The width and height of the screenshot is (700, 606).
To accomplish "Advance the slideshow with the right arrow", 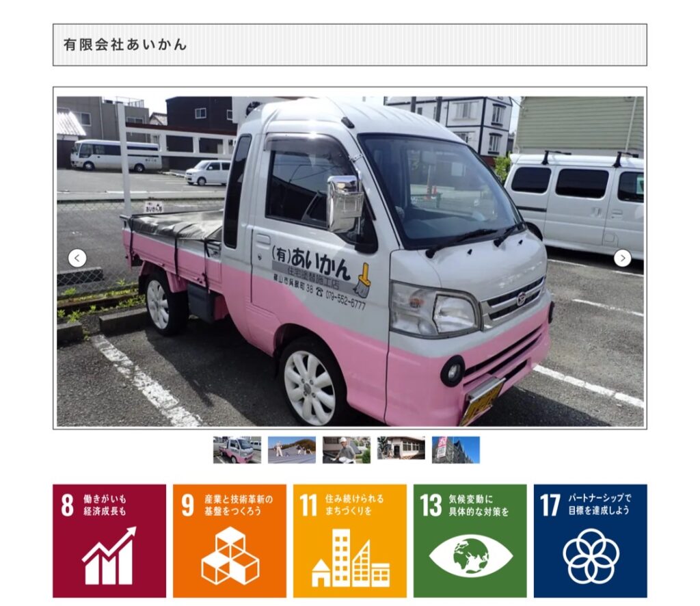I will click(x=622, y=258).
